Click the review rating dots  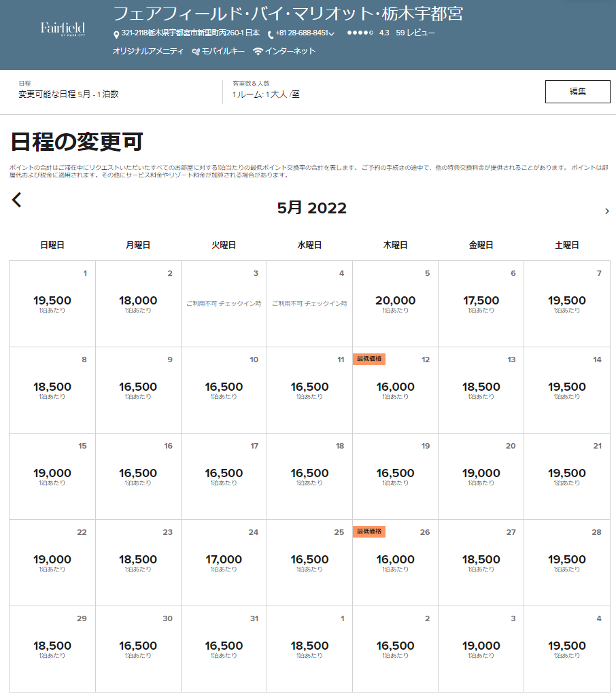pos(360,33)
